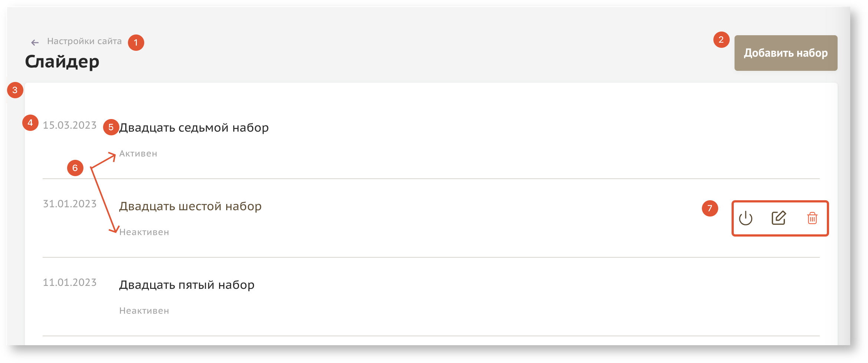The width and height of the screenshot is (868, 363).
Task: Open the 'Настройки сайта' breadcrumb link
Action: click(x=84, y=41)
